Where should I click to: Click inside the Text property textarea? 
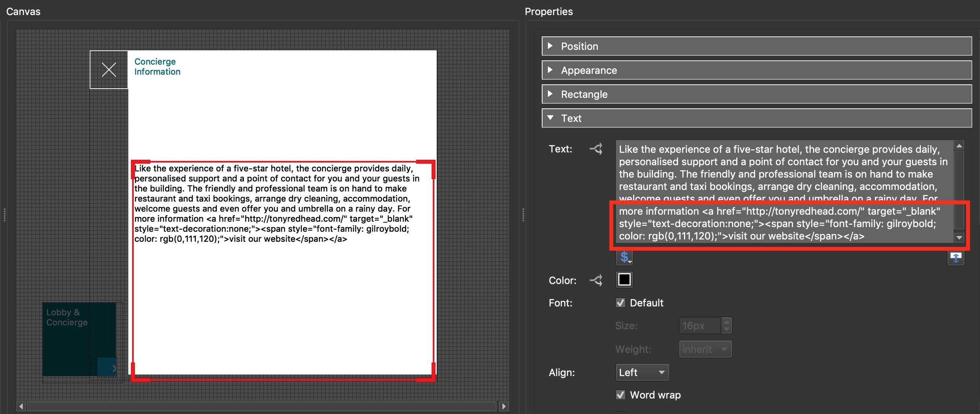click(x=784, y=191)
